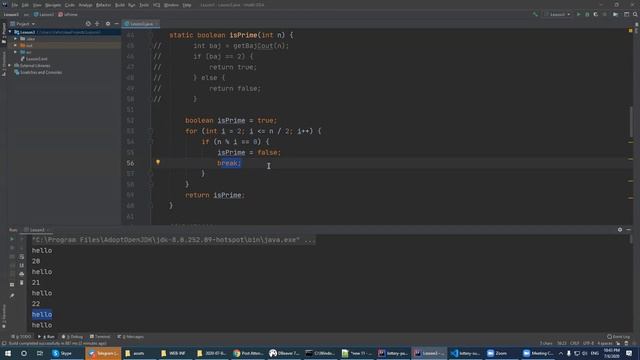This screenshot has width=640, height=360.
Task: Click the locate/scroll-from-source icon in Project panel
Action: pyautogui.click(x=88, y=24)
